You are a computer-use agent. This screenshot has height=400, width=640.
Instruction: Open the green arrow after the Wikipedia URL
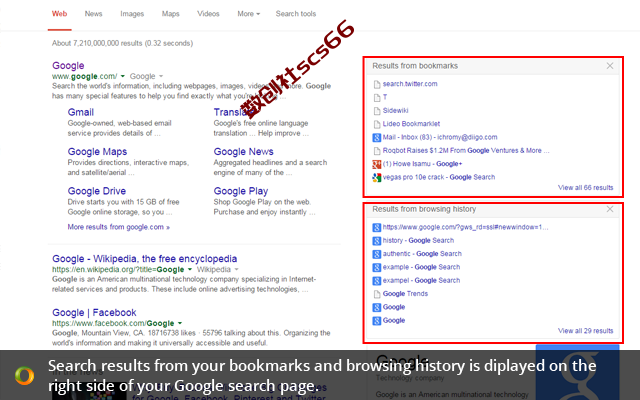pos(189,269)
